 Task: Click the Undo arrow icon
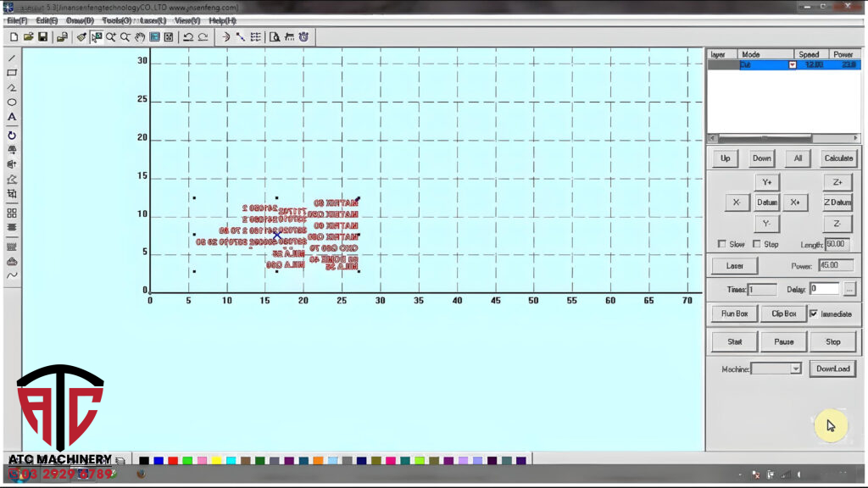point(188,37)
